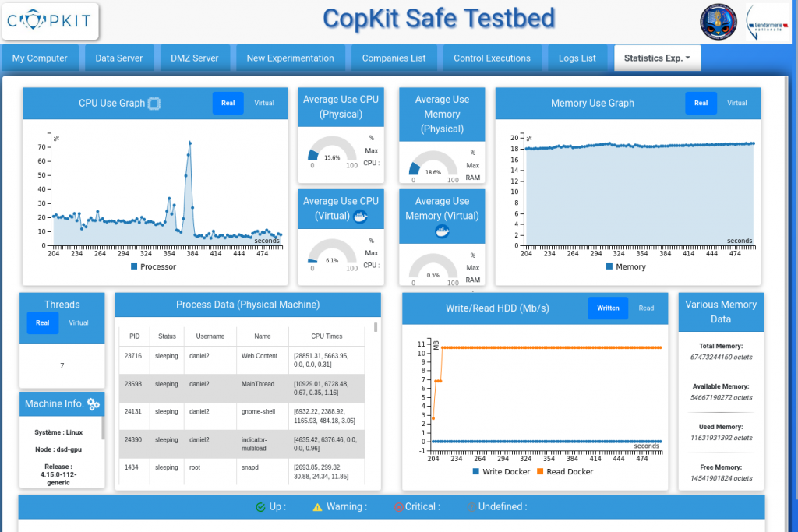798x532 pixels.
Task: Open the Logs List tab
Action: (577, 58)
